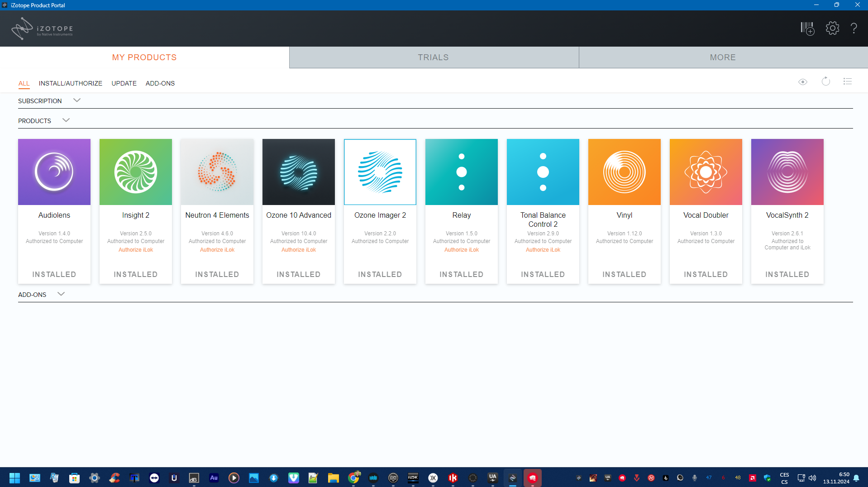Switch to the TRIALS tab
Viewport: 868px width, 487px height.
click(434, 57)
